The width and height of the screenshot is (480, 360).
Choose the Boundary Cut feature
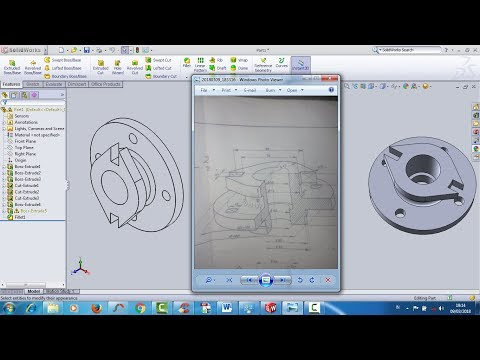click(161, 76)
